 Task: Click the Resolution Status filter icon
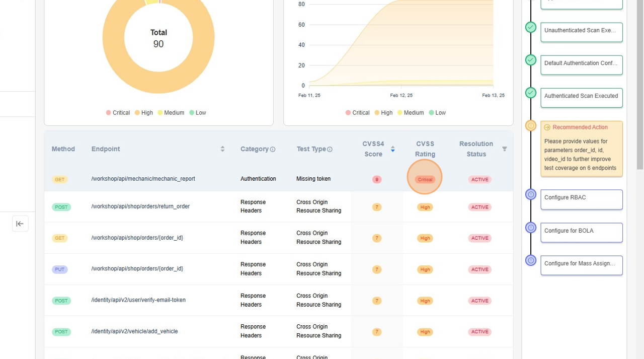click(x=505, y=149)
